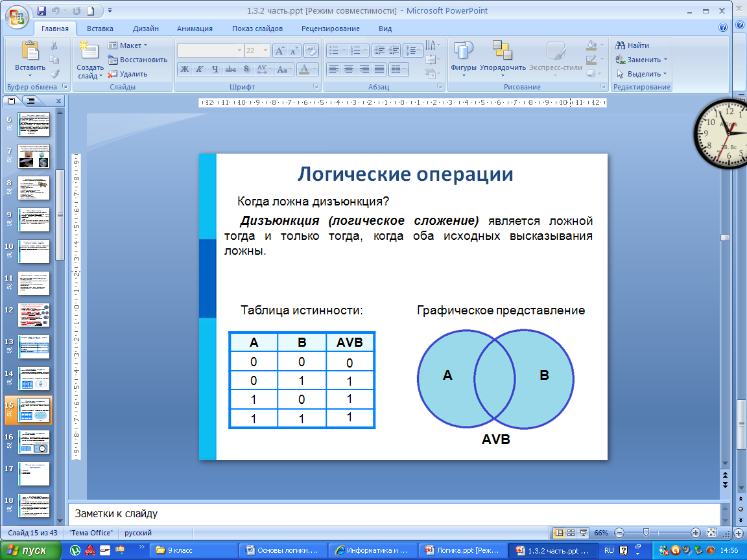Click the zoom slider handle
The image size is (747, 560).
646,533
